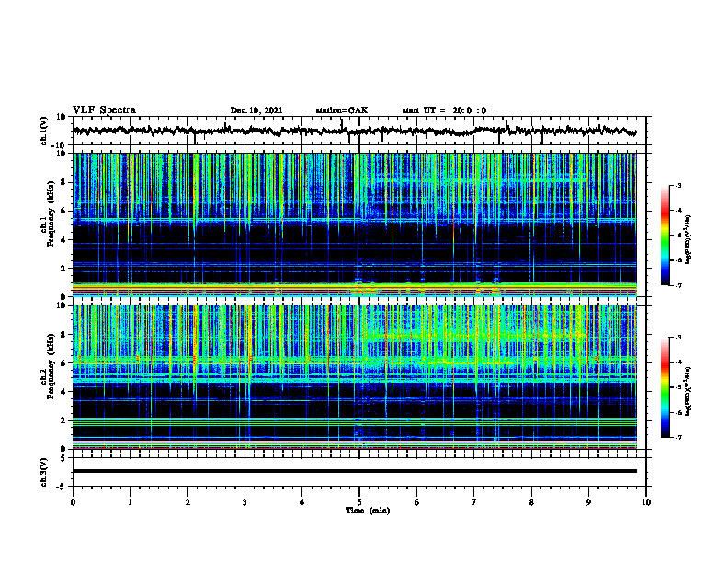The height and width of the screenshot is (563, 728).
Task: Click the ch.2 spectrogram color bar
Action: (x=665, y=387)
